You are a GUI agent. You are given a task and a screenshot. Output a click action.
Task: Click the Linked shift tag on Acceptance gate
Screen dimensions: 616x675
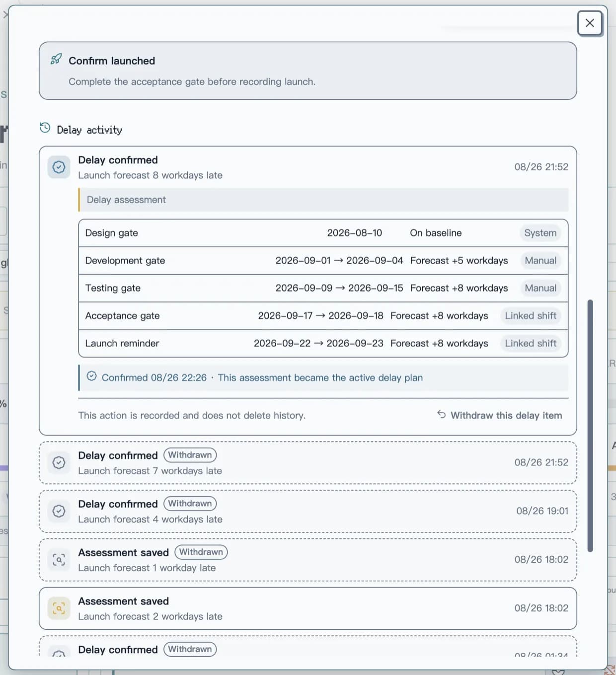pos(531,316)
